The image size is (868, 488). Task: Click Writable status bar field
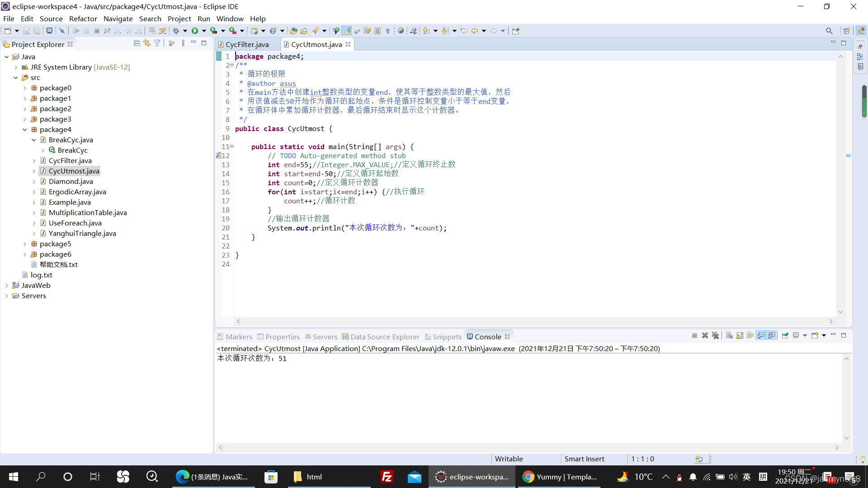tap(509, 459)
